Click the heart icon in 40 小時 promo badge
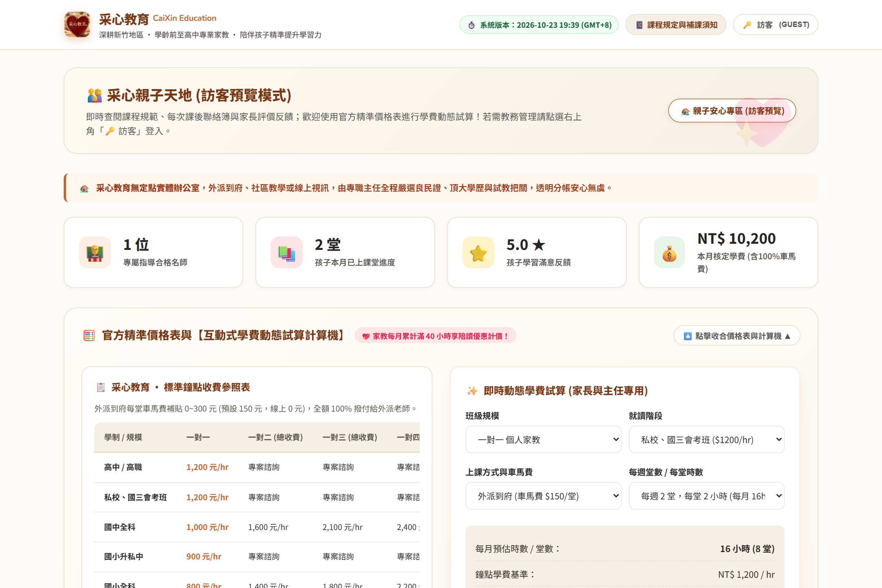The height and width of the screenshot is (588, 882). click(366, 336)
